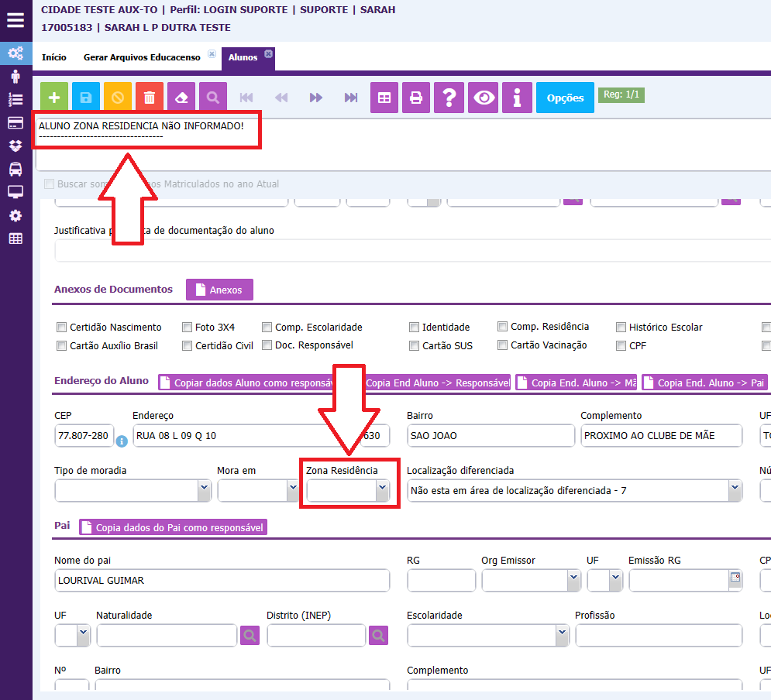The height and width of the screenshot is (700, 771).
Task: Click the eye view icon in toolbar
Action: tap(484, 98)
